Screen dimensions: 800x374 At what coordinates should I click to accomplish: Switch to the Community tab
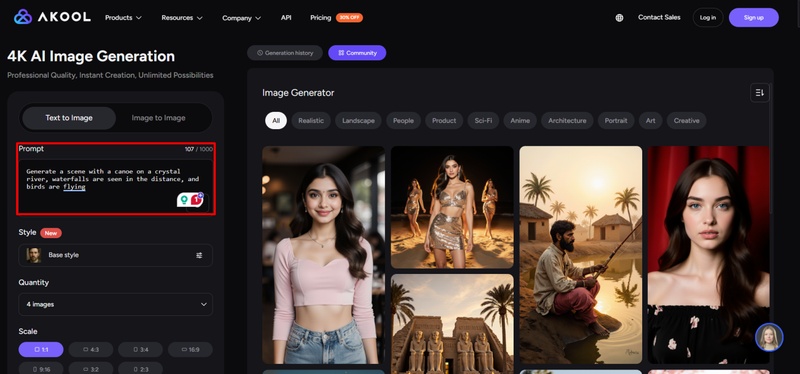pos(357,53)
